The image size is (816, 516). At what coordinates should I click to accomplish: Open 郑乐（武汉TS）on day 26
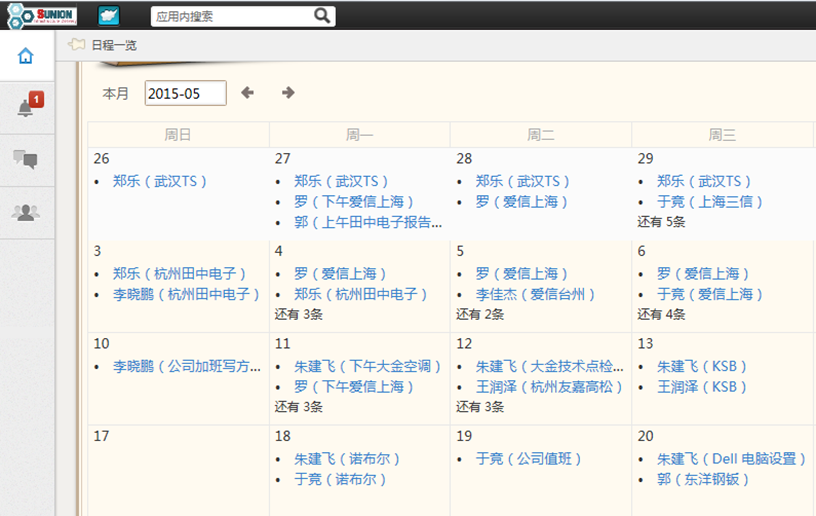click(x=160, y=181)
